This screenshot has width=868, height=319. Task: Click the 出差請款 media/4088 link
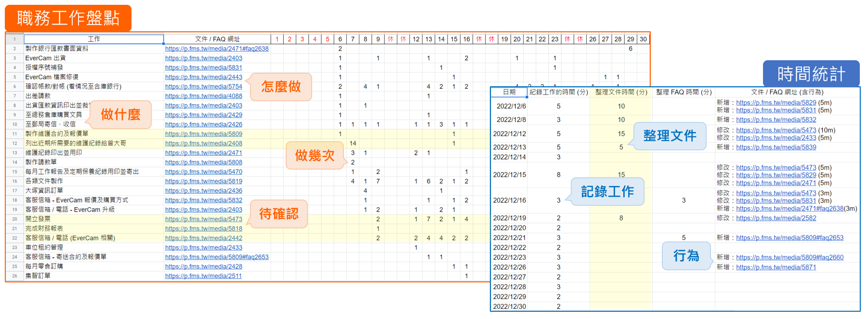click(203, 96)
